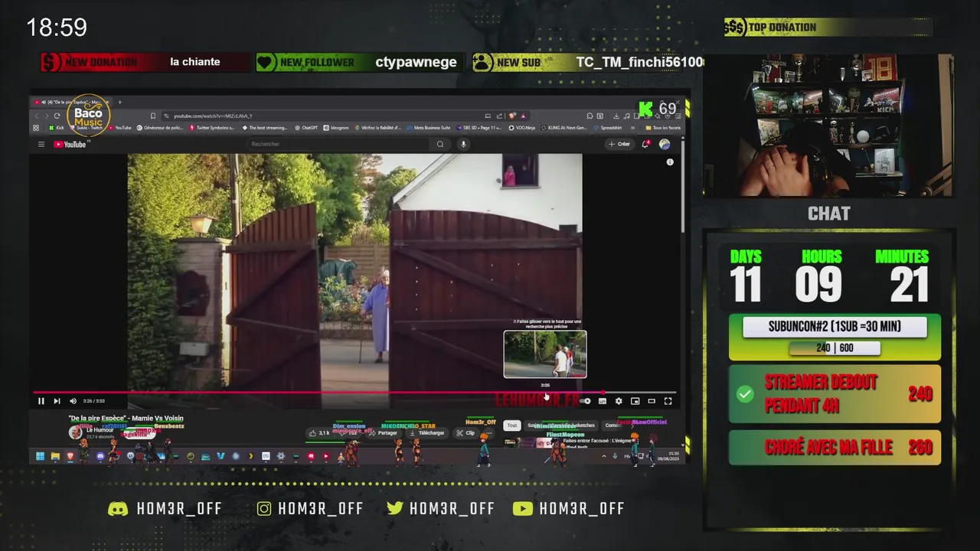The image size is (980, 551).
Task: Open the Ideogram bookmark
Action: coord(335,128)
